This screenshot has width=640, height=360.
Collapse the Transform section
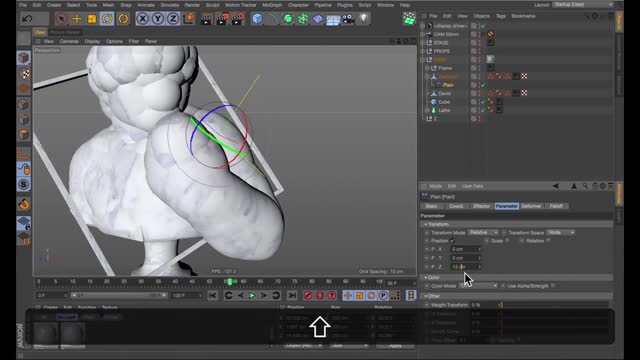(x=426, y=224)
